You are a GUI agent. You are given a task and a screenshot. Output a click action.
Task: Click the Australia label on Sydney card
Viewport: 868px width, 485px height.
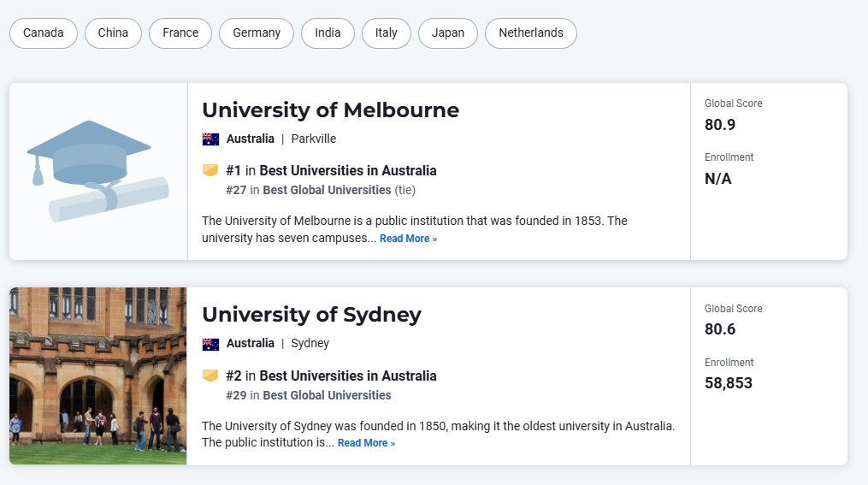(x=251, y=343)
